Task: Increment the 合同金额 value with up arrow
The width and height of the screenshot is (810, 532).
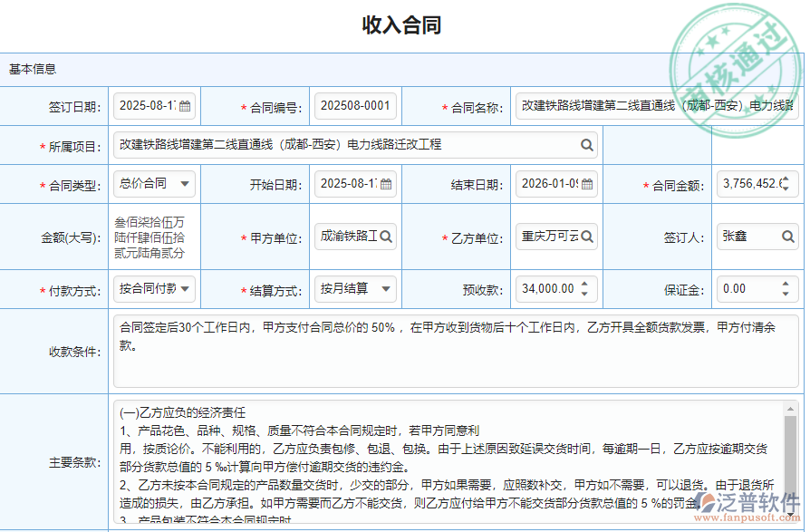Action: 786,179
